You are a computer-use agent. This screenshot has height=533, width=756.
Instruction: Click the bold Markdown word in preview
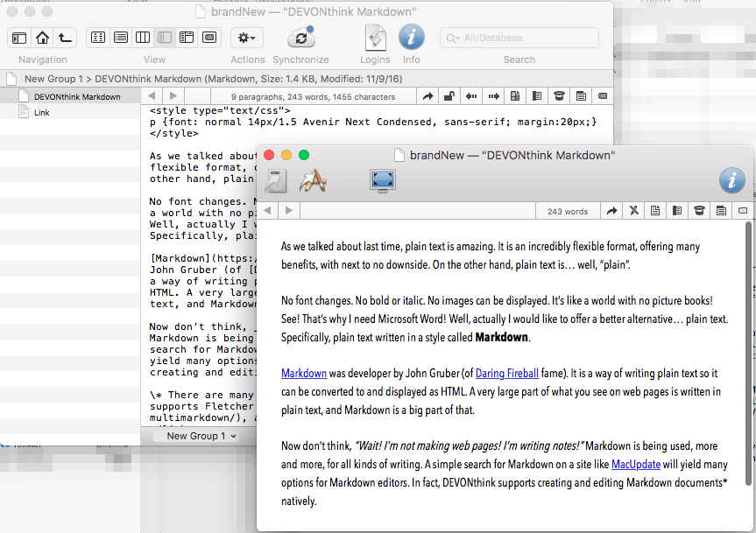501,337
